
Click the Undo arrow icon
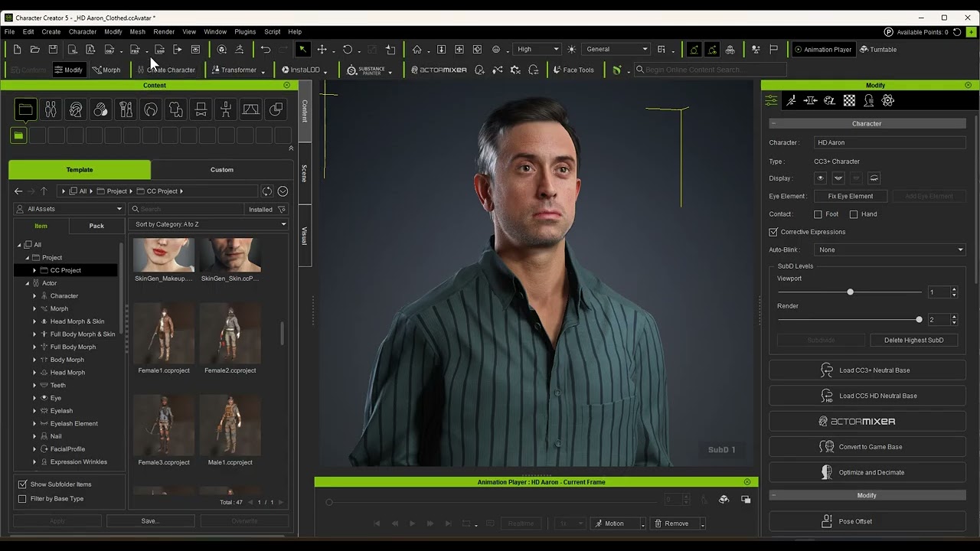(x=265, y=50)
